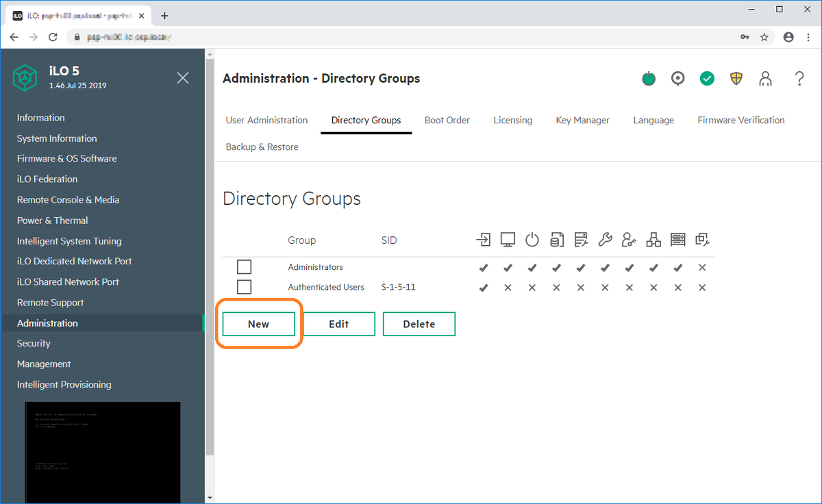
Task: Click the iLO 5 cube logo
Action: [x=25, y=78]
